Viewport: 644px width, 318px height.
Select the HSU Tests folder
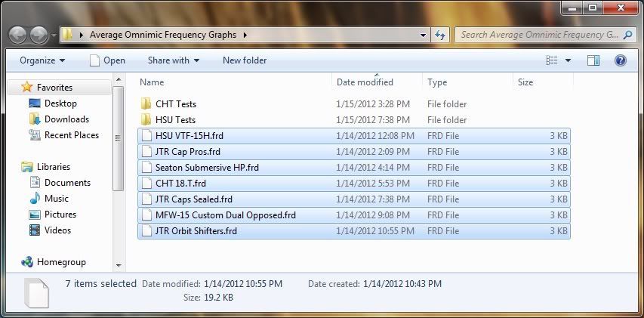(175, 120)
